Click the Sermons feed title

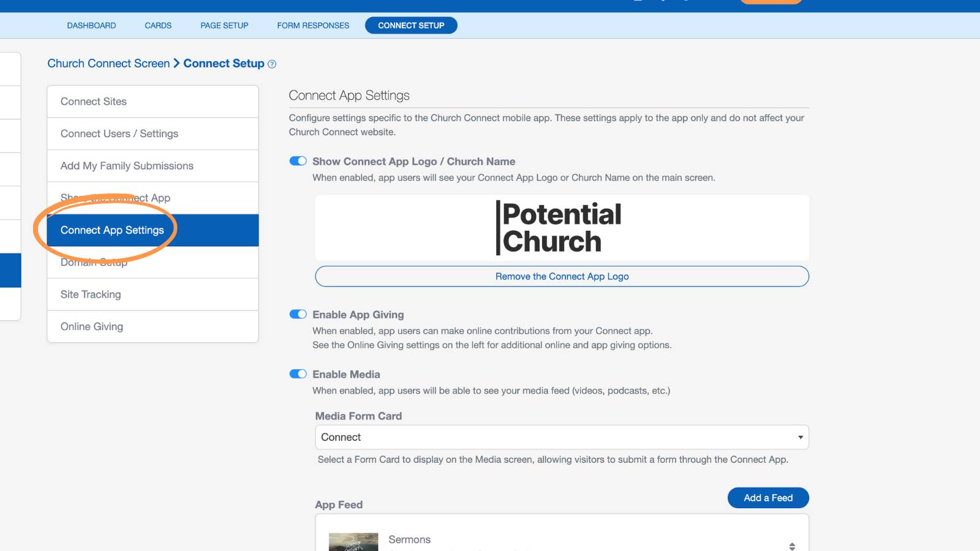[x=409, y=539]
